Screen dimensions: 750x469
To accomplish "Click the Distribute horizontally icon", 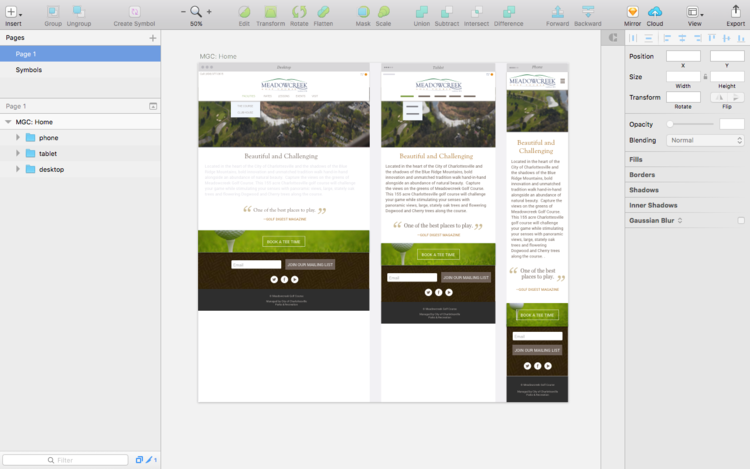I will pos(633,38).
